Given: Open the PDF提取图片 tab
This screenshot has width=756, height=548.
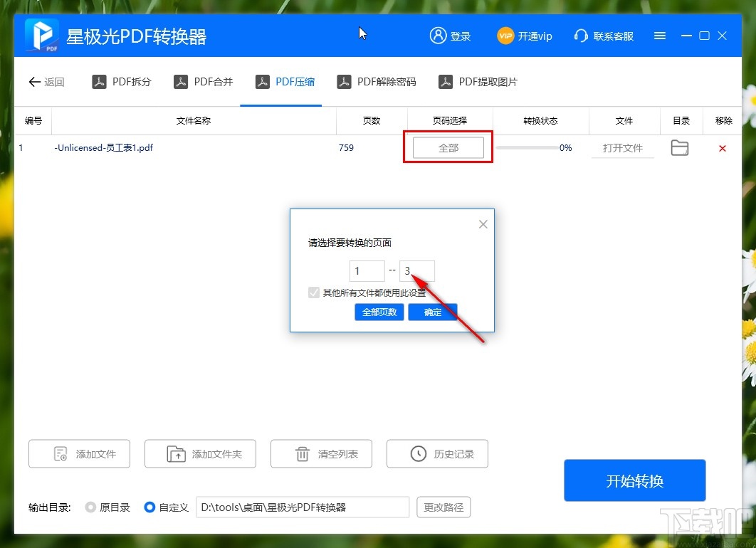Looking at the screenshot, I should [478, 82].
